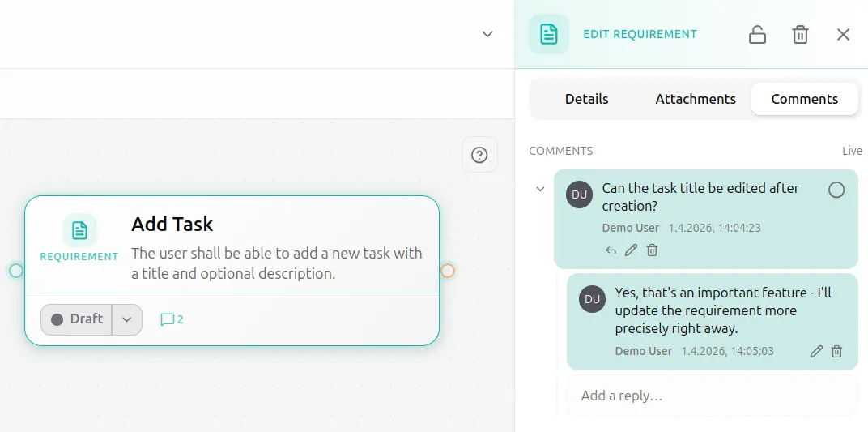Delete the requirement using the header trash icon
The image size is (868, 432).
(x=800, y=34)
